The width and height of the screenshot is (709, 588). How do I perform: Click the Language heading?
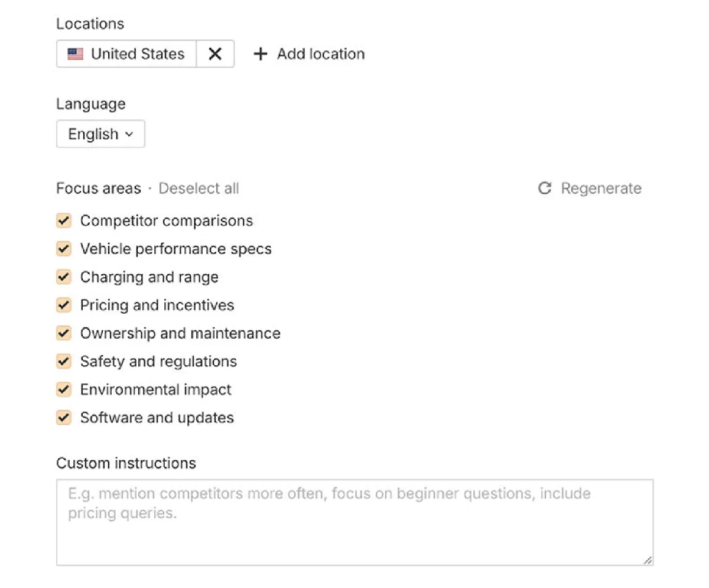point(91,104)
